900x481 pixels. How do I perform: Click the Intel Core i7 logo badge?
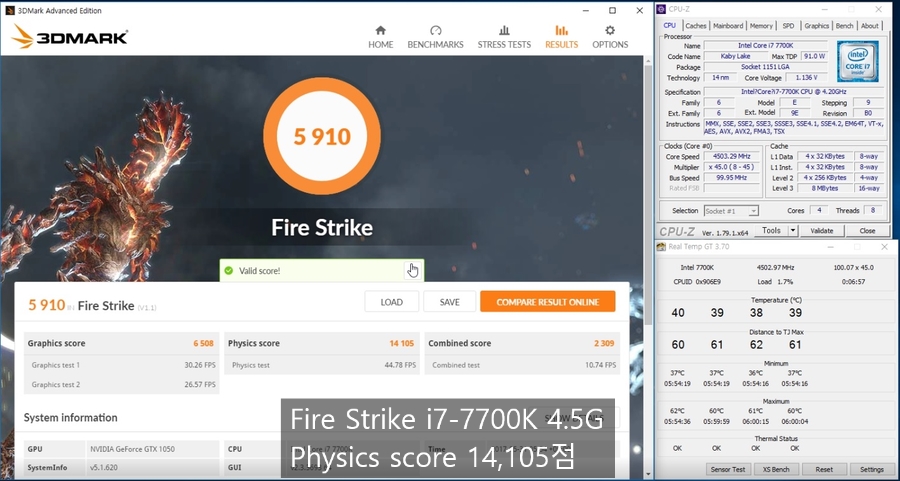[x=858, y=61]
